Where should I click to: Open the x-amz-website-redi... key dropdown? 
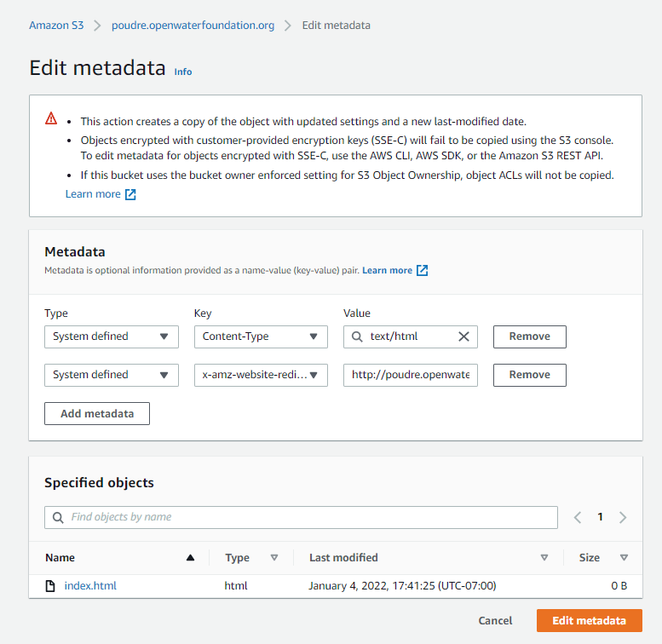pos(261,375)
